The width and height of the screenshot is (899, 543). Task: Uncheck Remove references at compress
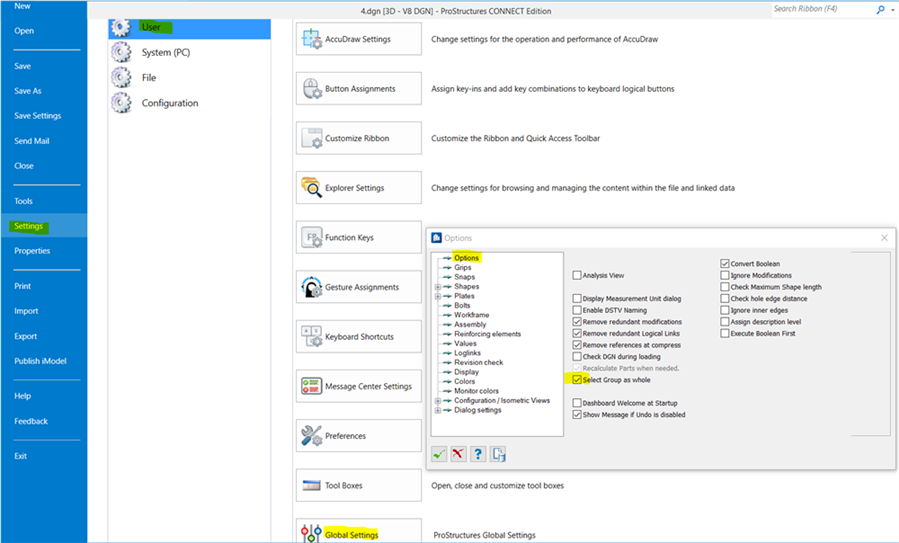pyautogui.click(x=577, y=345)
